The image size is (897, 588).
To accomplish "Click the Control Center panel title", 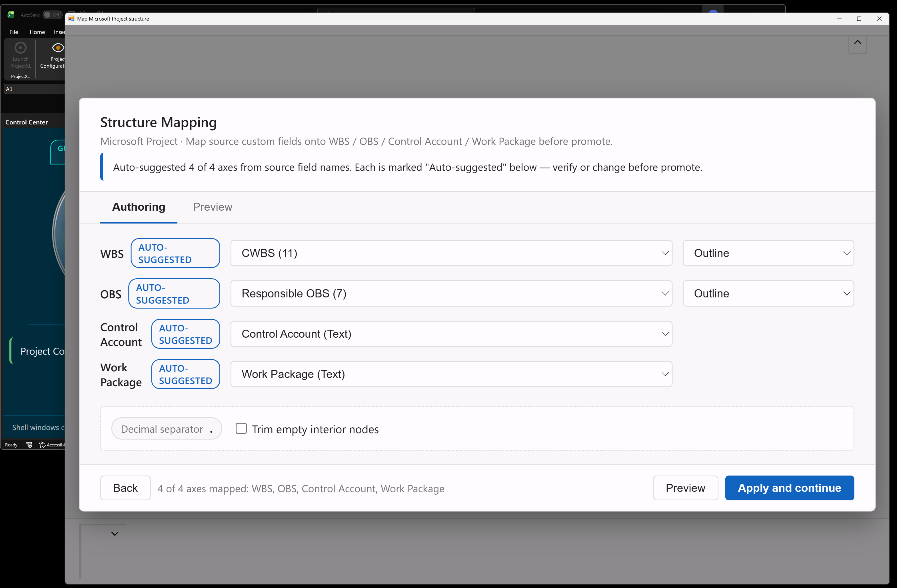I will (26, 122).
